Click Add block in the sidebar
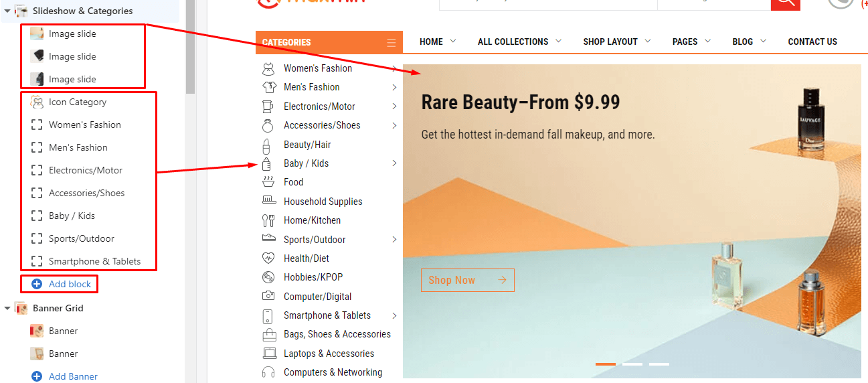Screen dimensions: 868x383 [x=70, y=284]
